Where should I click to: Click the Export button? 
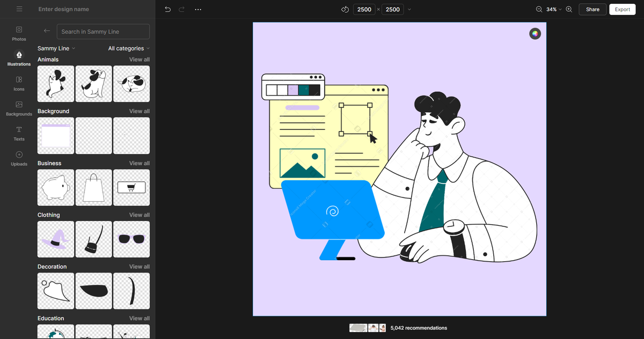tap(623, 9)
